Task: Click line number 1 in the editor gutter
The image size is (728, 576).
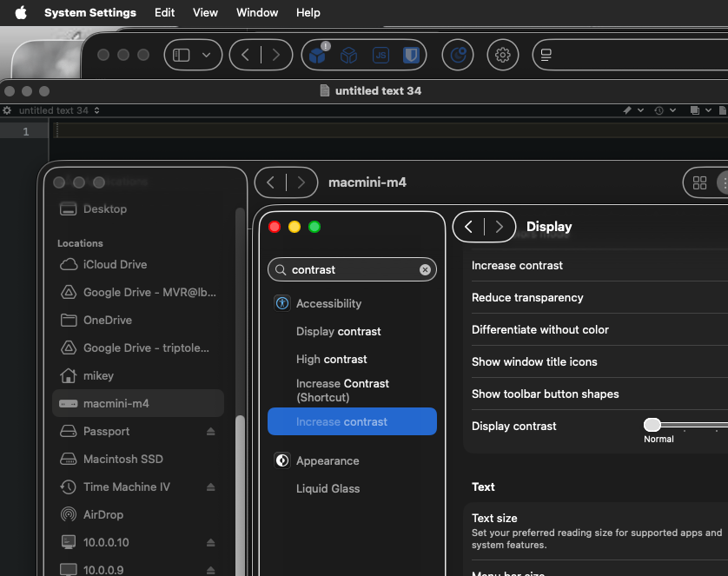Action: pos(26,132)
